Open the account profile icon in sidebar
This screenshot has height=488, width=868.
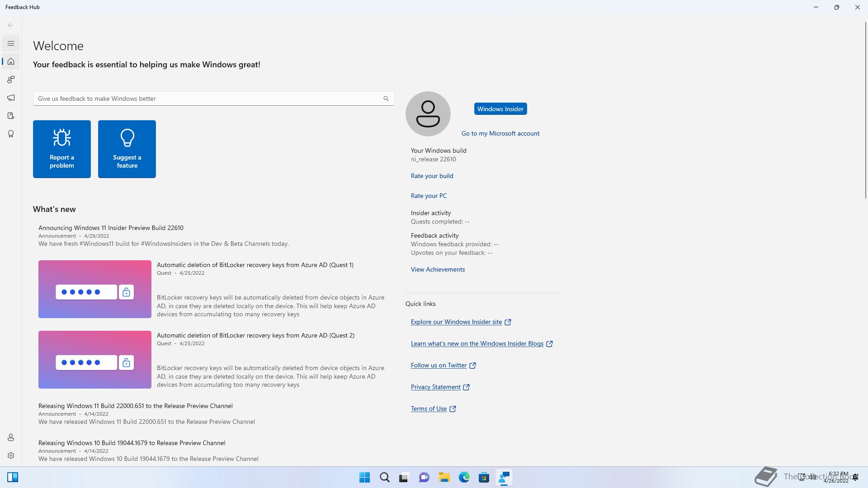(x=11, y=437)
